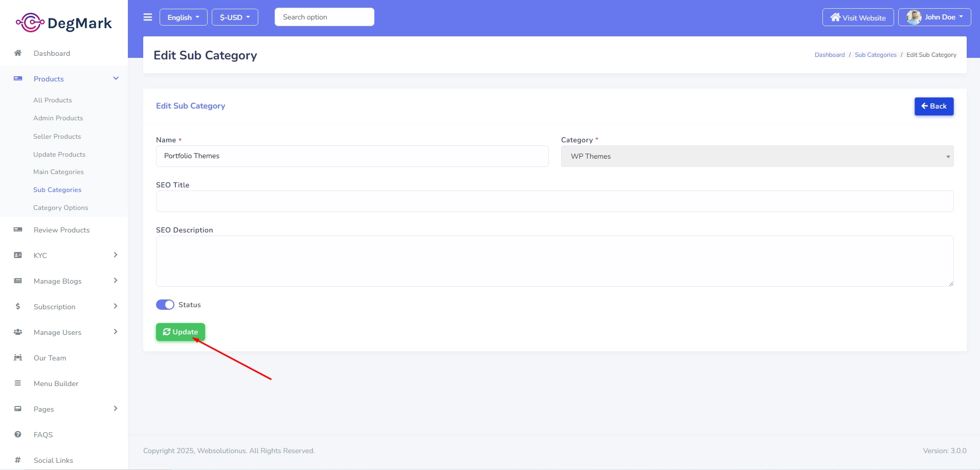Viewport: 980px width, 470px height.
Task: Expand the Pages menu chevron
Action: [x=116, y=409]
